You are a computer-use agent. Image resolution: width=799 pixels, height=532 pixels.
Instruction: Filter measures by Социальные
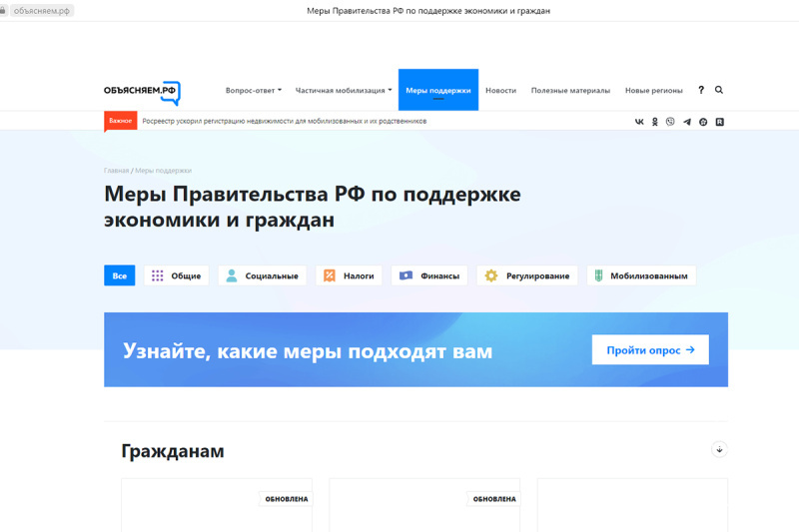tap(262, 275)
